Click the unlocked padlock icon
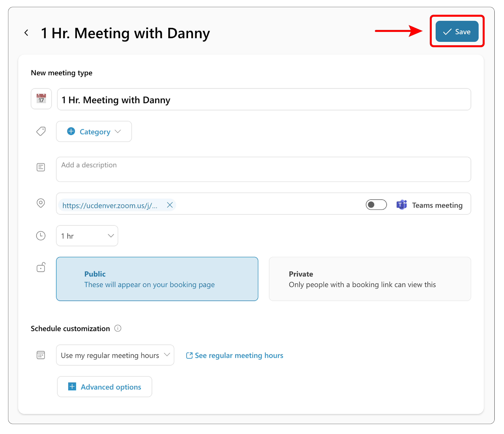 coord(41,267)
